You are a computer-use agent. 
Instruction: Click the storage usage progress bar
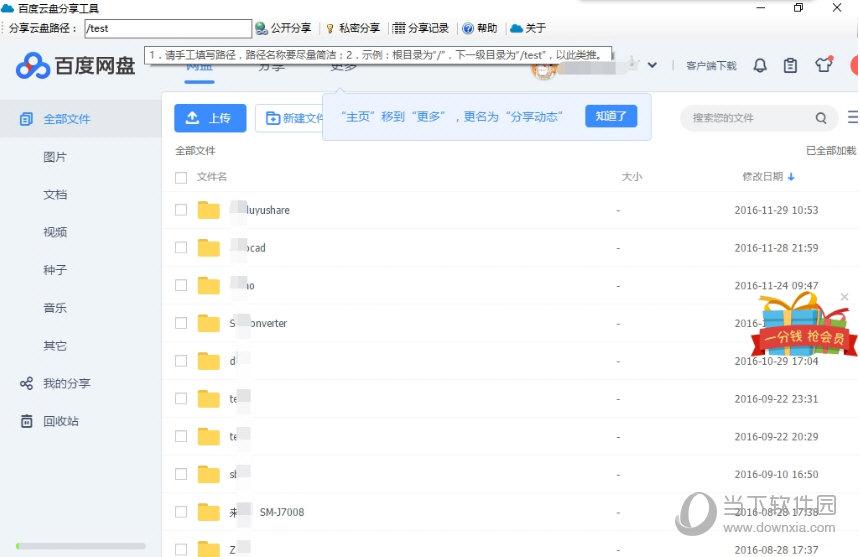[81, 546]
